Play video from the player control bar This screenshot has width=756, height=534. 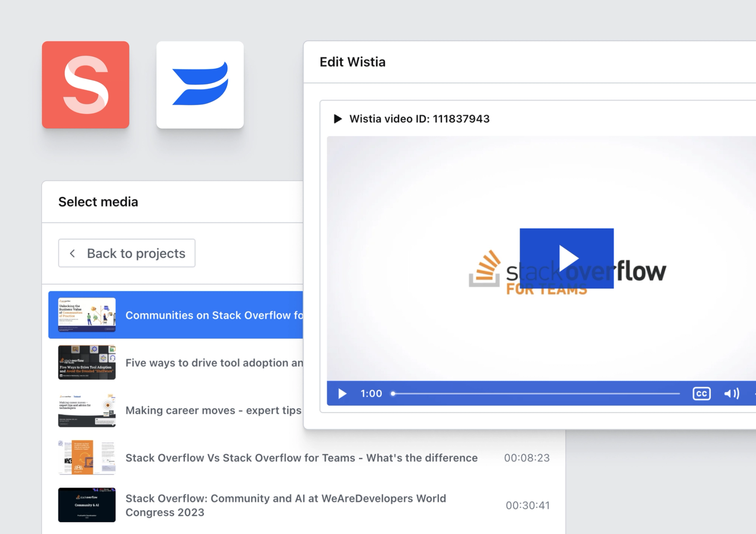pos(342,393)
